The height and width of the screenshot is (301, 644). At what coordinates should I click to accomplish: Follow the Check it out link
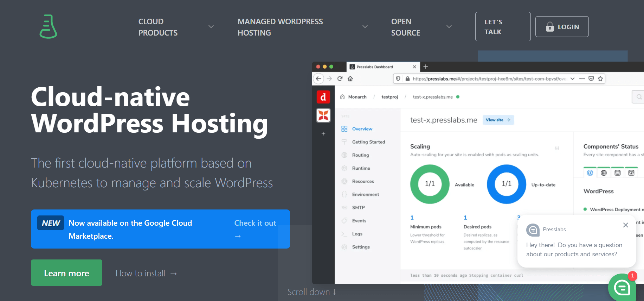[255, 229]
